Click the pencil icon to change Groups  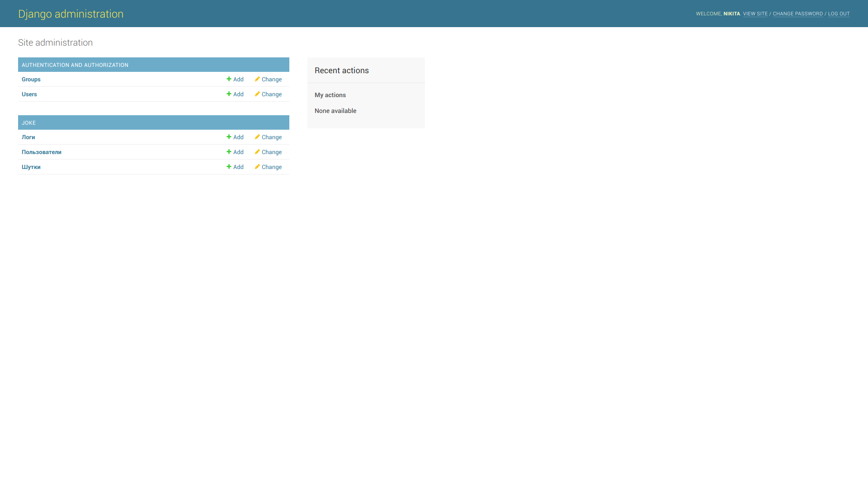coord(257,79)
